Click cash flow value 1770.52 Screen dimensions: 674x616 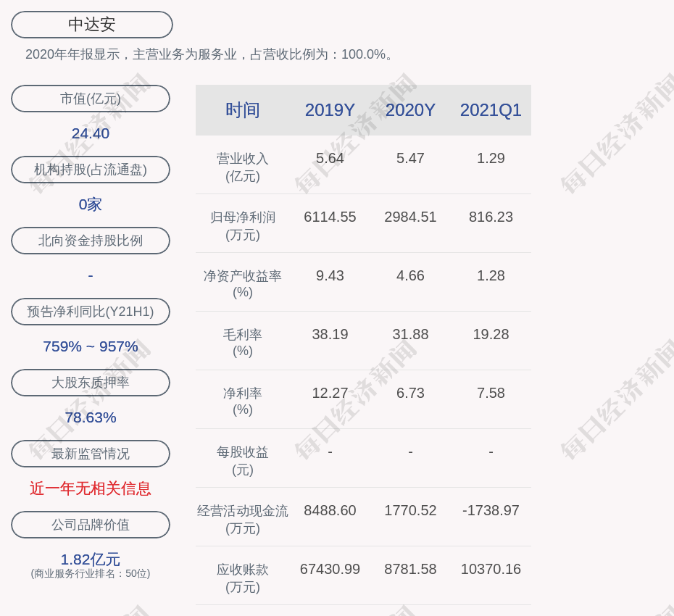[410, 510]
